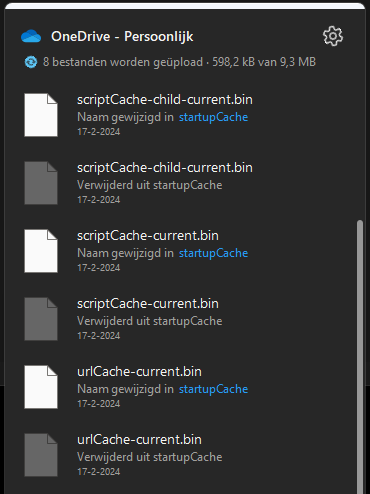This screenshot has height=494, width=370.
Task: Open white file icon of renamed scriptCache-current.bin
Action: pos(41,251)
